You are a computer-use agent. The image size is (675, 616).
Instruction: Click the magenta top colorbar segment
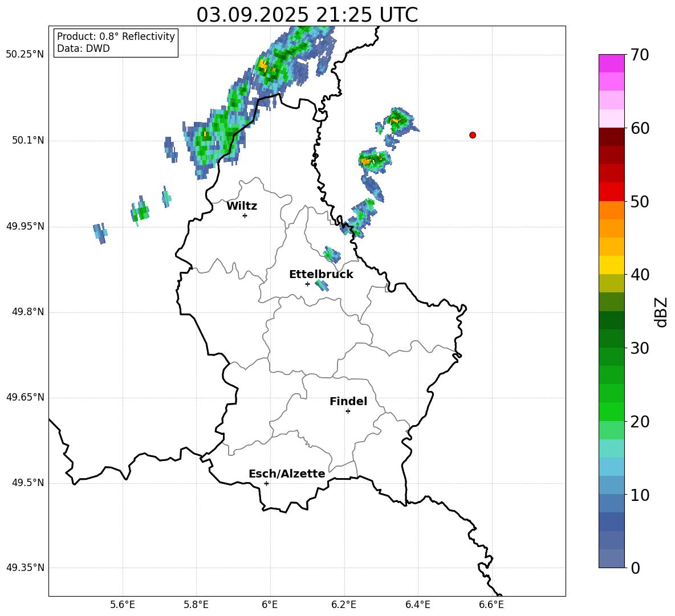(x=611, y=63)
